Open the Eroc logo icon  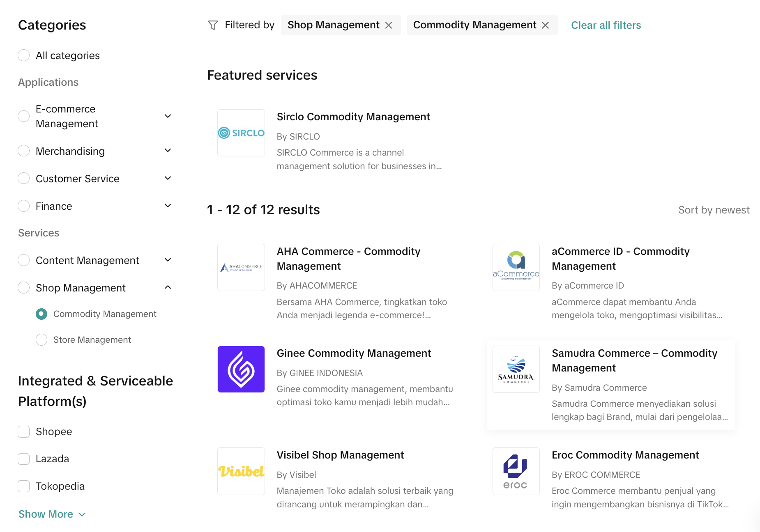[516, 471]
